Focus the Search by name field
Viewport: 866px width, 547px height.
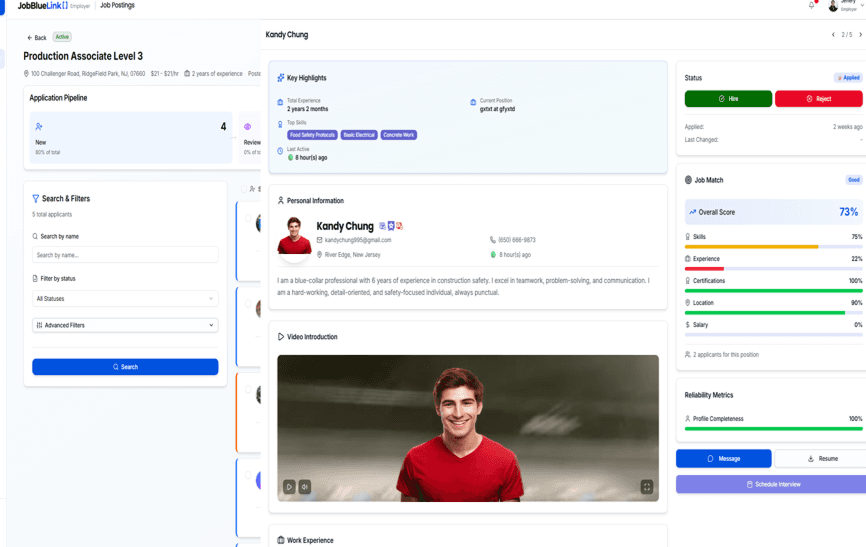point(125,255)
